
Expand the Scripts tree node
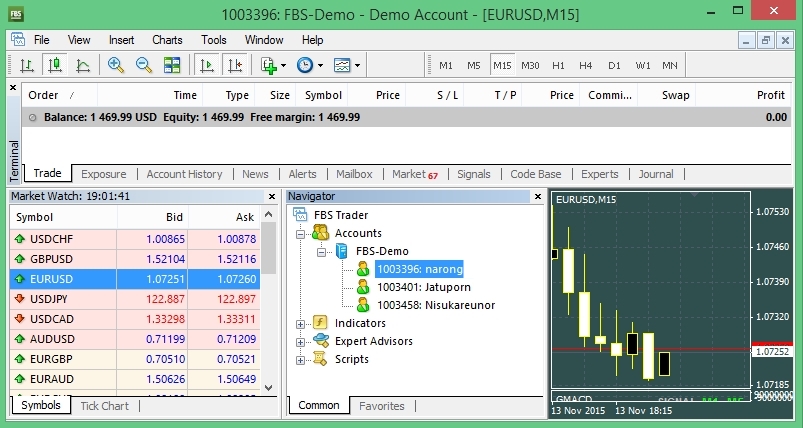(301, 360)
